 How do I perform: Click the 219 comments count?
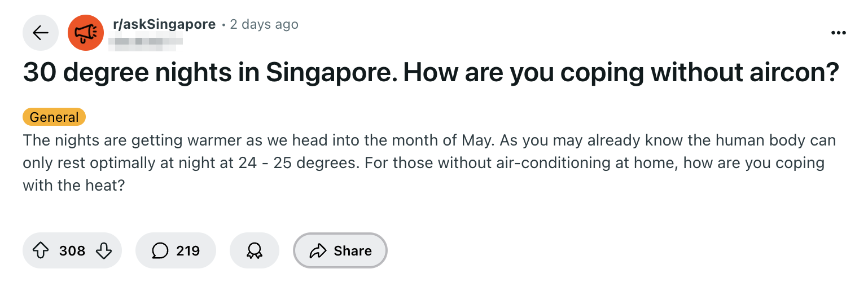(x=188, y=250)
